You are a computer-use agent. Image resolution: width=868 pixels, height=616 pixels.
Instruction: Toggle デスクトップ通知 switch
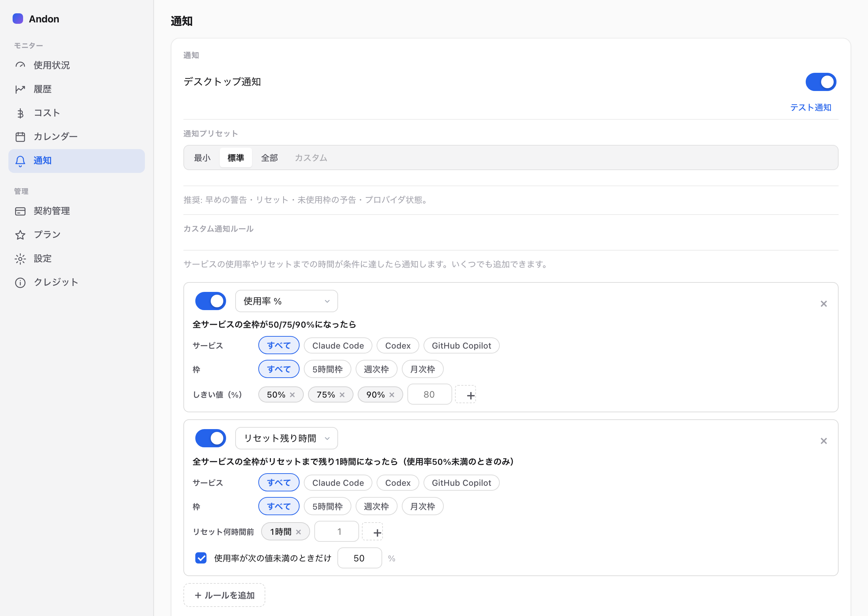[821, 82]
